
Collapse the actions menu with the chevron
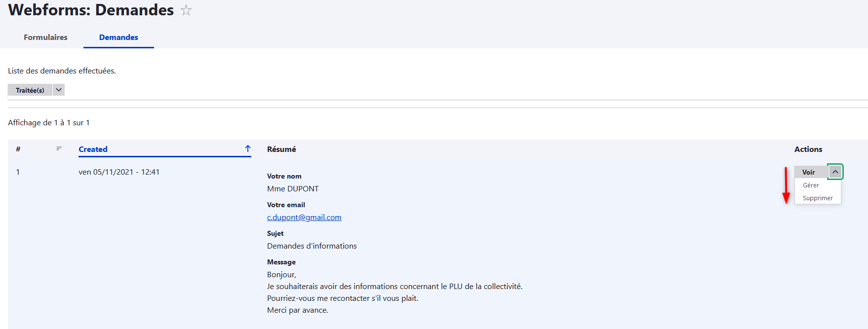pos(835,172)
